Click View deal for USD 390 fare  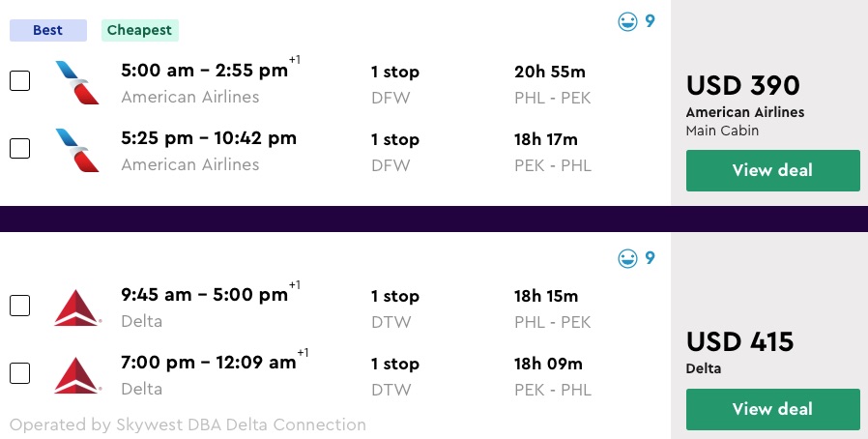pos(772,171)
